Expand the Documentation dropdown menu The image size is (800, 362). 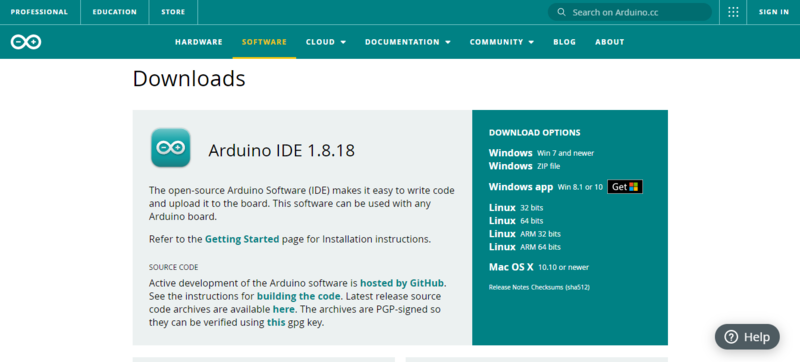(x=408, y=42)
